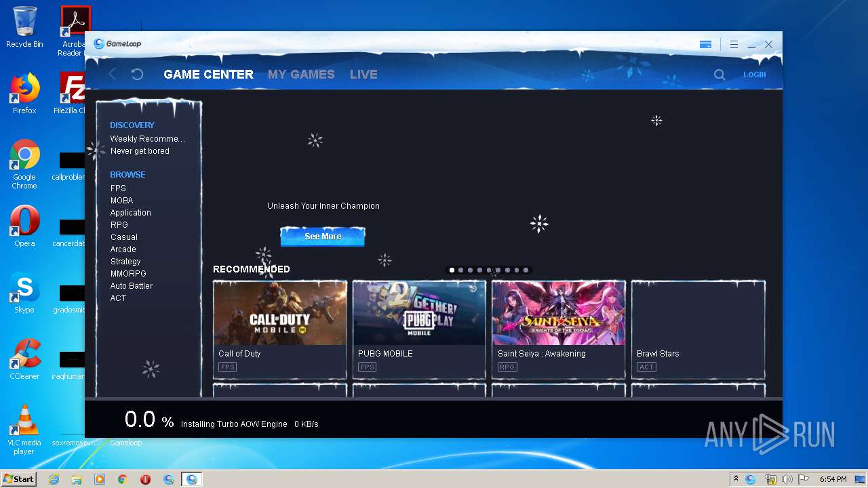Browse the MMORPG category
Viewport: 868px width, 488px height.
tap(128, 274)
